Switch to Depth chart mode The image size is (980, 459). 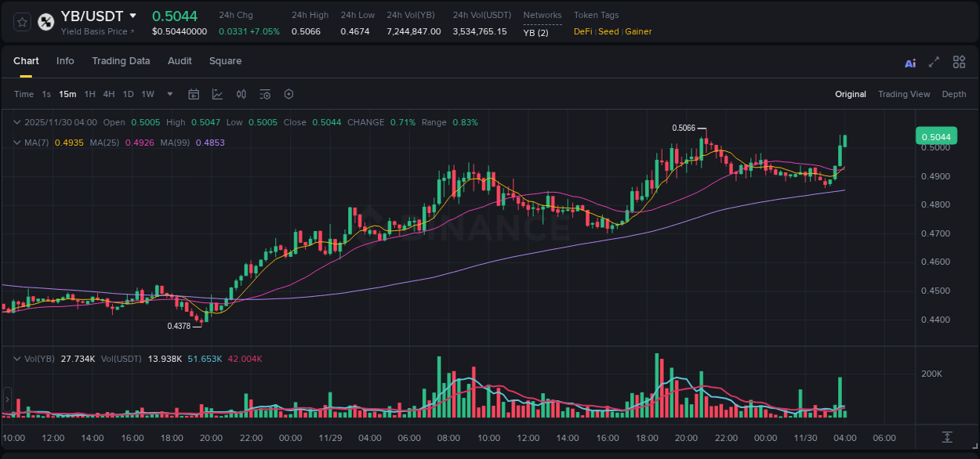point(954,94)
